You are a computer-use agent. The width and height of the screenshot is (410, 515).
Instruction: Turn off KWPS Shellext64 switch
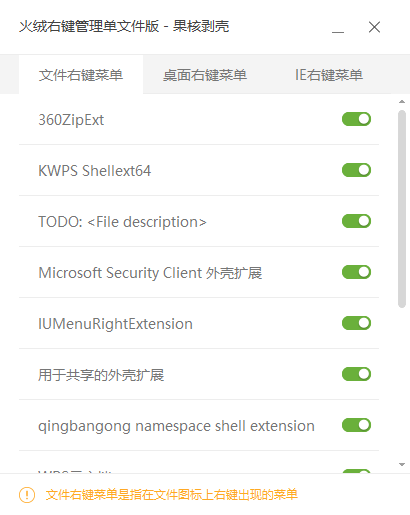(356, 170)
